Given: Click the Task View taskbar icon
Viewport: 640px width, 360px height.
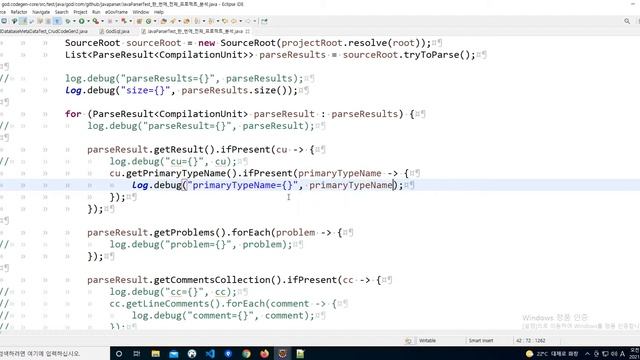Looking at the screenshot, I should pyautogui.click(x=137, y=353).
